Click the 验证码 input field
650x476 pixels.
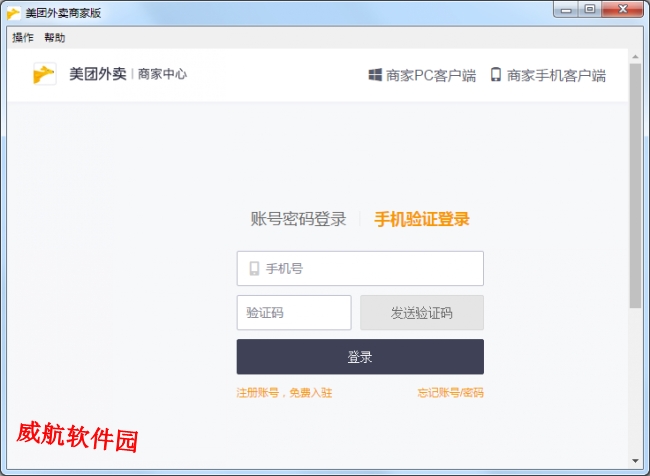(294, 313)
